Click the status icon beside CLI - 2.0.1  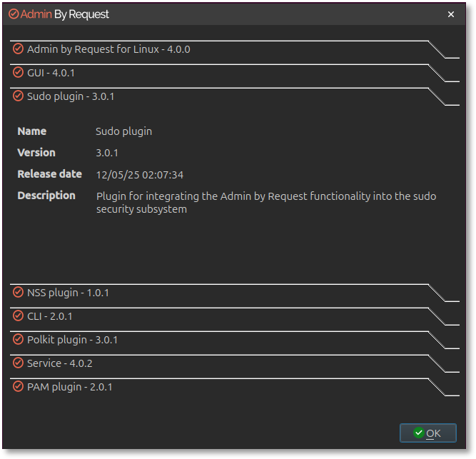(19, 316)
